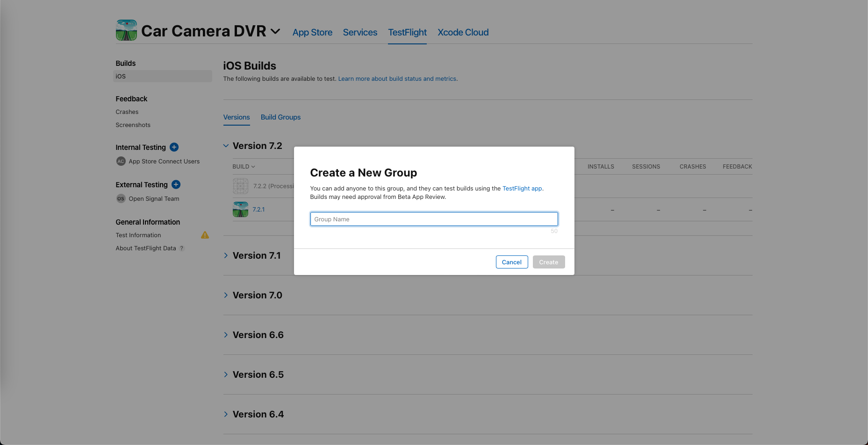Click the External Testing heading
The height and width of the screenshot is (445, 868).
point(142,185)
